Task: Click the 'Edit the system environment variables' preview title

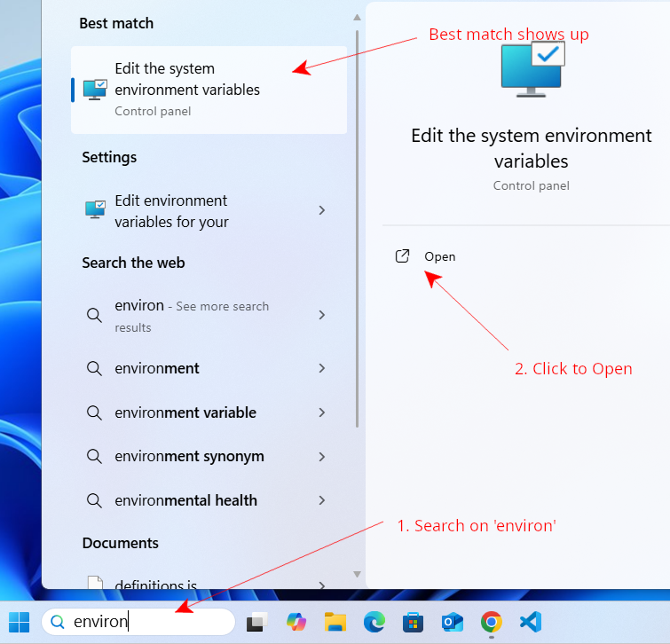Action: [x=532, y=148]
